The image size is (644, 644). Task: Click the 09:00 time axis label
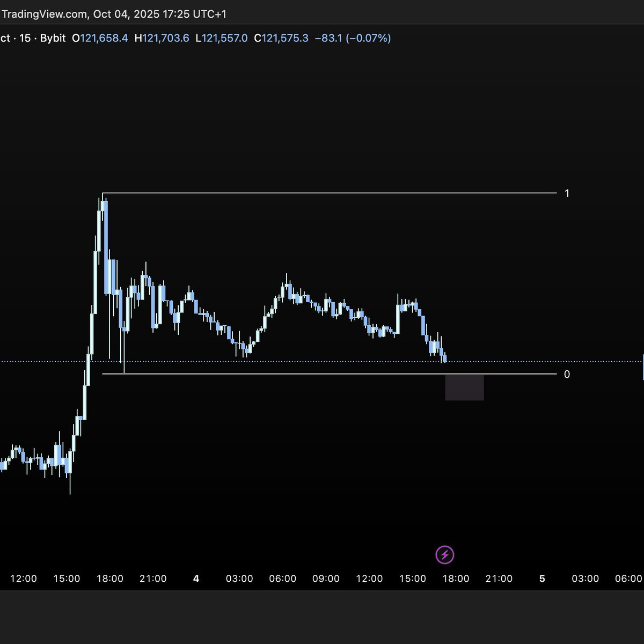click(326, 579)
